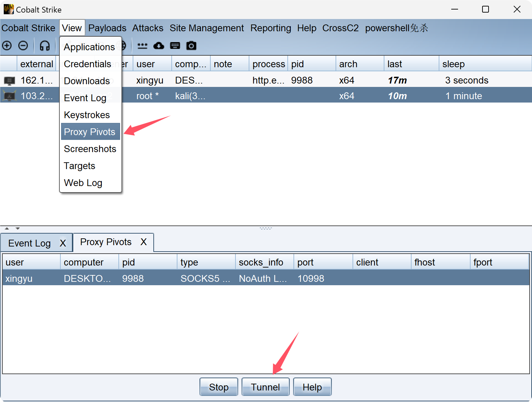Viewport: 532px width, 402px height.
Task: Open the Payloads menu
Action: [107, 28]
